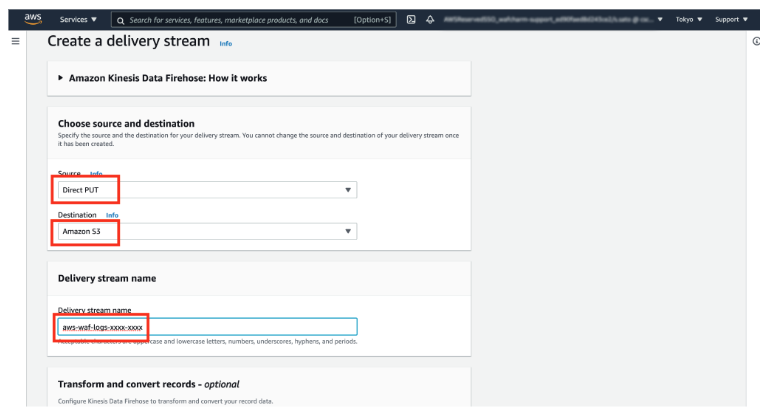
Task: Expand the Source dropdown showing Direct PUT
Action: tap(206, 190)
